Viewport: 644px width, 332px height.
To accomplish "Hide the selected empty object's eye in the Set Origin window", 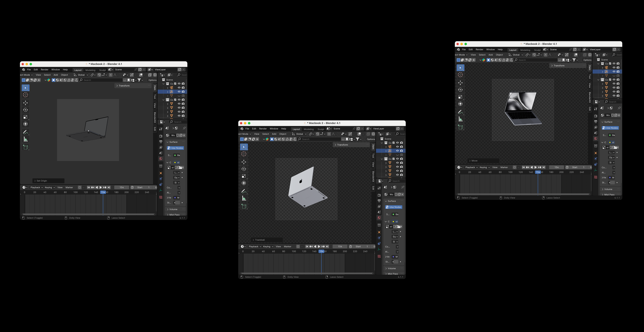I will pyautogui.click(x=179, y=92).
